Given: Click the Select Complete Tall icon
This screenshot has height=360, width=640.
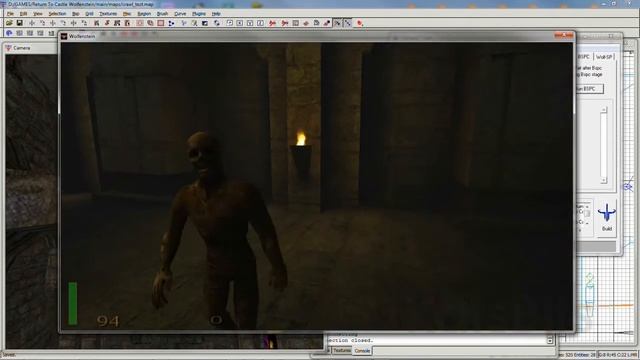Looking at the screenshot, I should (x=96, y=23).
